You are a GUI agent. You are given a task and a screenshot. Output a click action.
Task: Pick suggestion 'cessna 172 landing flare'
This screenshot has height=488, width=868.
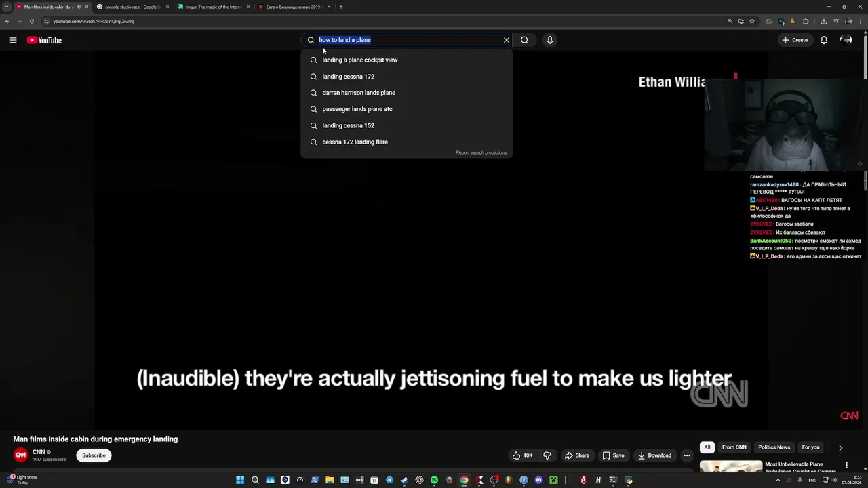(407, 142)
